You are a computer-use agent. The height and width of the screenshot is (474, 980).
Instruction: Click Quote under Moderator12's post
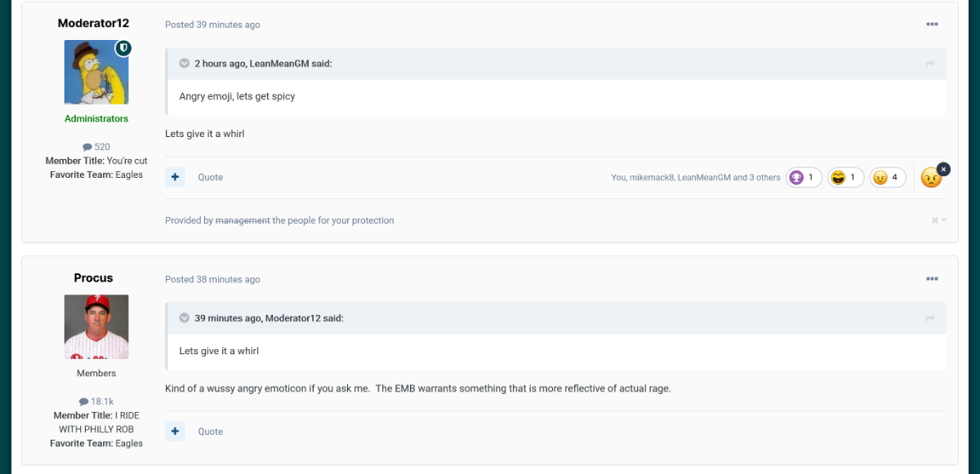210,177
